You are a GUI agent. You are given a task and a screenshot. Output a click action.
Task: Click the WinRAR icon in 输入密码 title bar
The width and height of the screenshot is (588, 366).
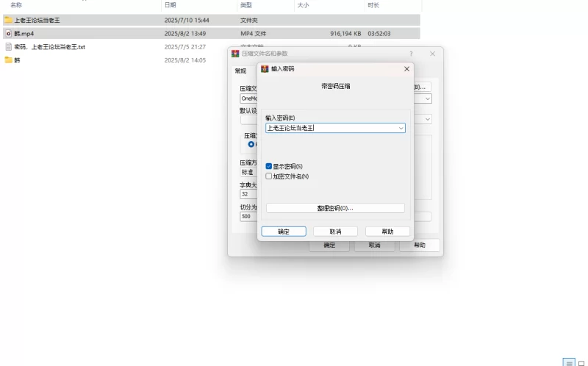point(265,68)
